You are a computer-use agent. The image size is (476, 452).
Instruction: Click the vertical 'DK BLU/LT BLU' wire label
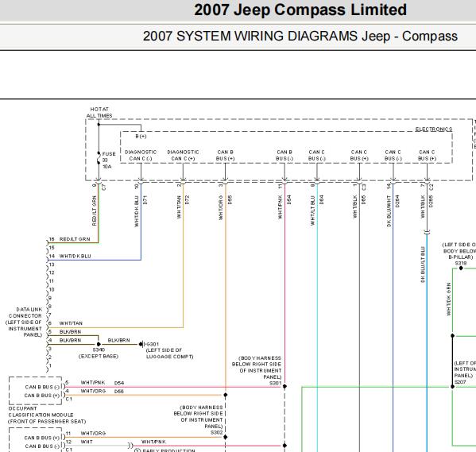tap(423, 265)
